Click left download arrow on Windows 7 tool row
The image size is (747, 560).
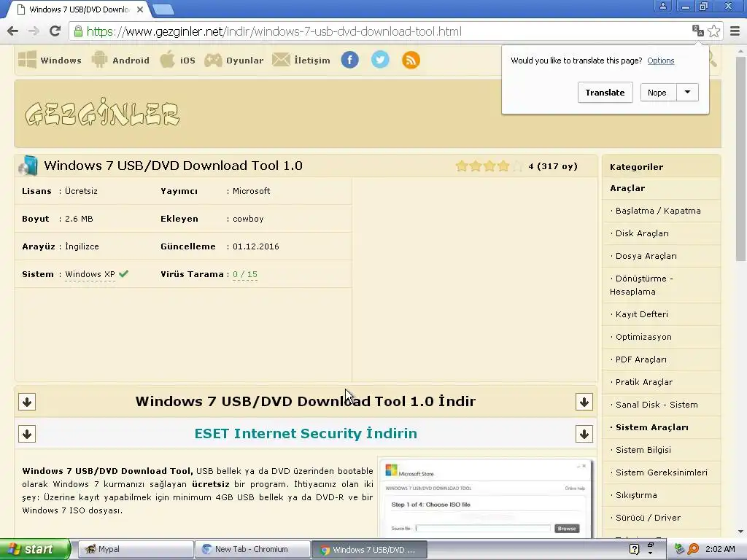(x=27, y=402)
